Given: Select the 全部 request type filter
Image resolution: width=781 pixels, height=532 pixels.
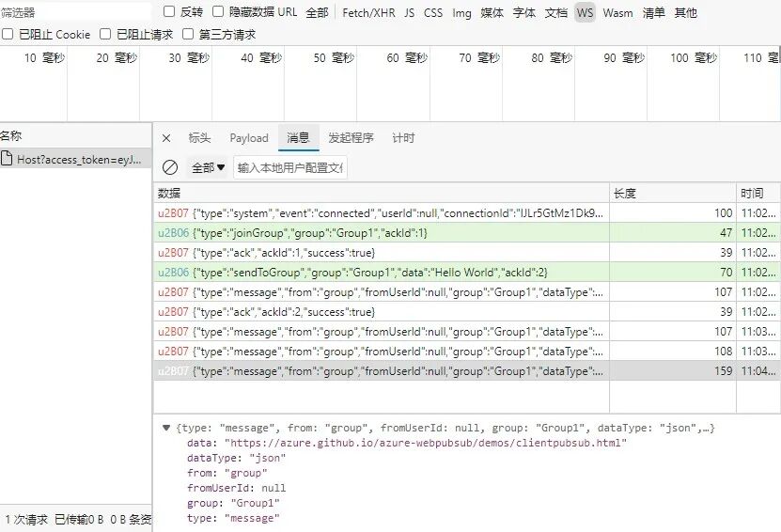Looking at the screenshot, I should 317,12.
